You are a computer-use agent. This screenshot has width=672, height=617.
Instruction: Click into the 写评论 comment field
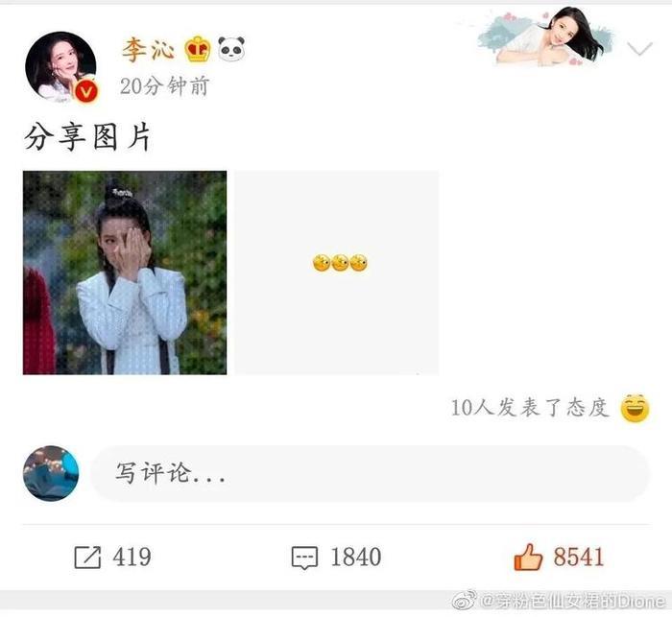coord(370,473)
